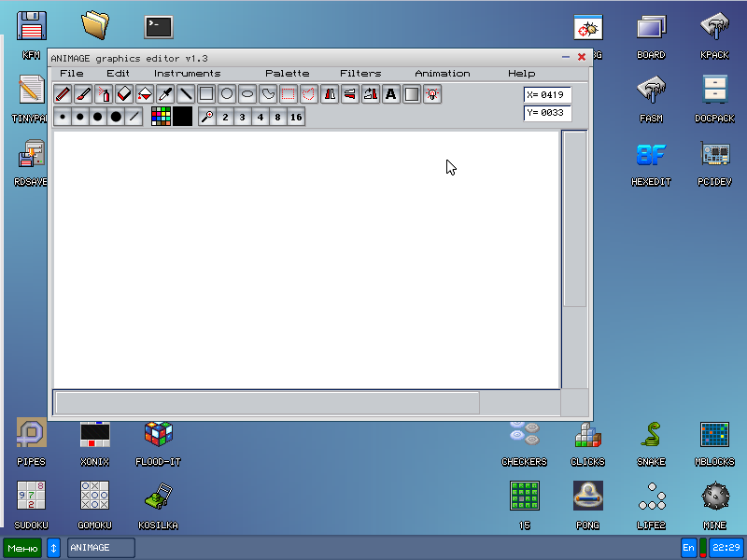Open the File menu

(x=71, y=74)
